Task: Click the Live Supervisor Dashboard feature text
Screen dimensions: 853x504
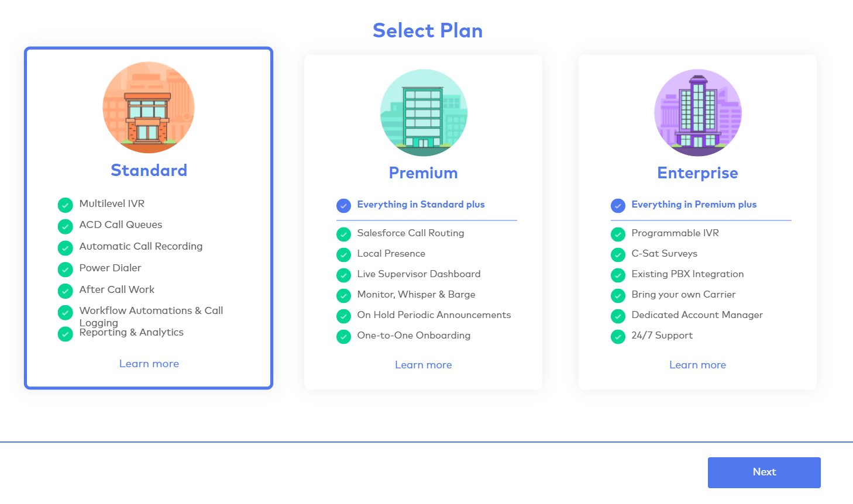Action: coord(419,274)
